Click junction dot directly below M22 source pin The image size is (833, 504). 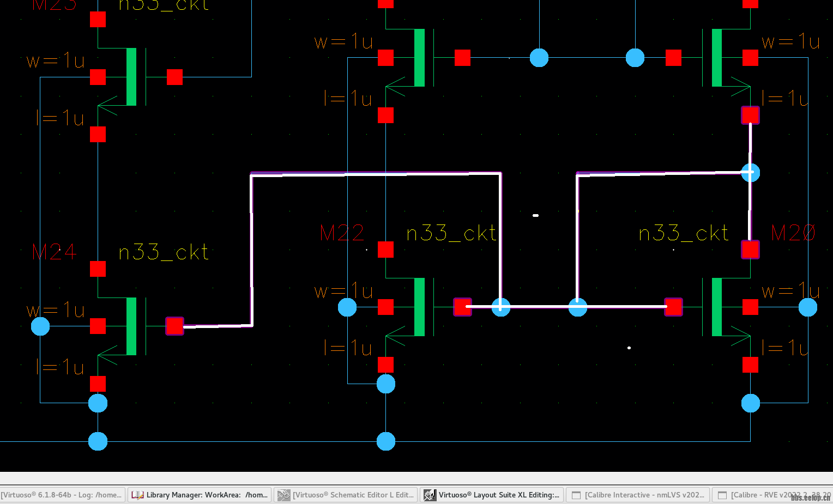click(385, 384)
